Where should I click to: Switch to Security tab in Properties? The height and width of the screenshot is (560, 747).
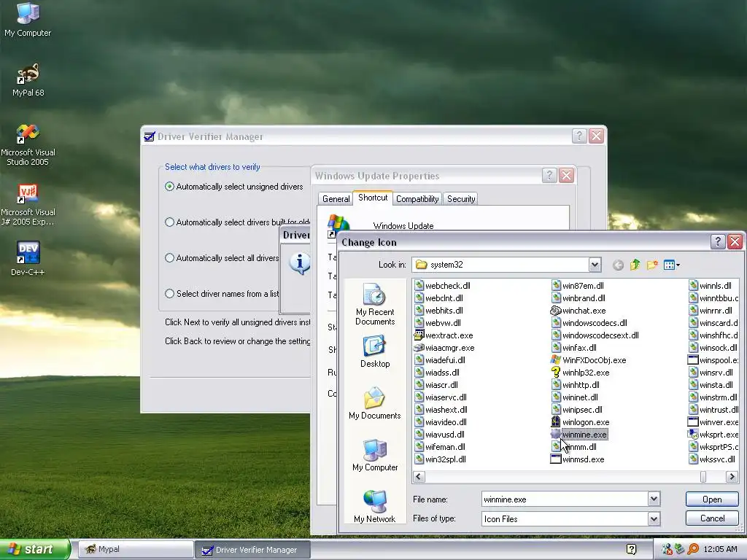461,198
